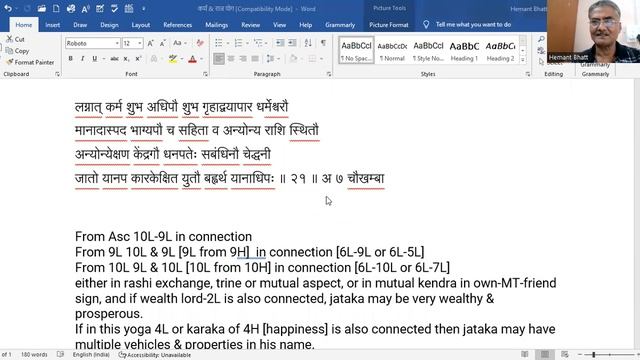This screenshot has width=640, height=360.
Task: Open spelling proofing status icon
Action: [x=60, y=354]
